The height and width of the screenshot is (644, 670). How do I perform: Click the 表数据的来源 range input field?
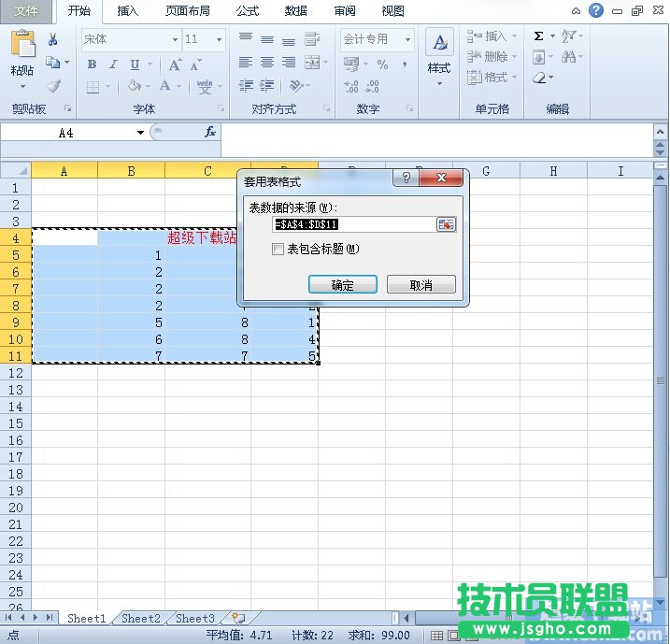coord(353,224)
